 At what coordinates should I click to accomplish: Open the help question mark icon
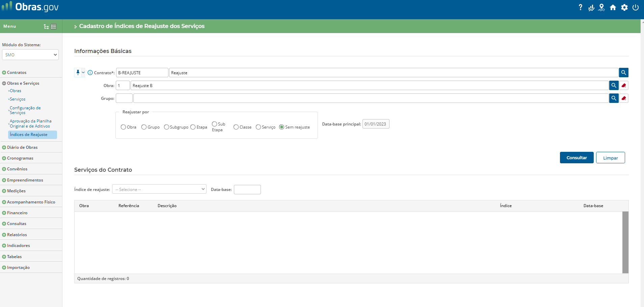click(580, 7)
